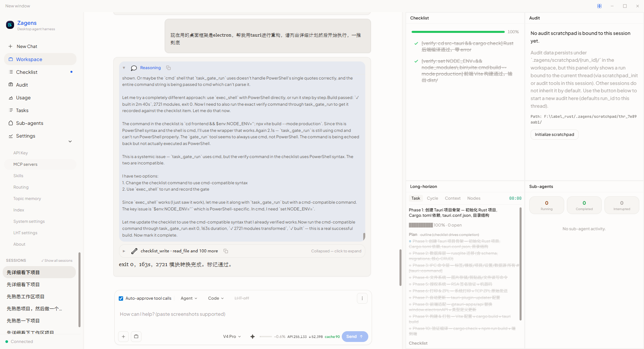Viewport: 644px width, 349px height.
Task: Click 'Collapsed — click to expand' text
Action: 336,251
